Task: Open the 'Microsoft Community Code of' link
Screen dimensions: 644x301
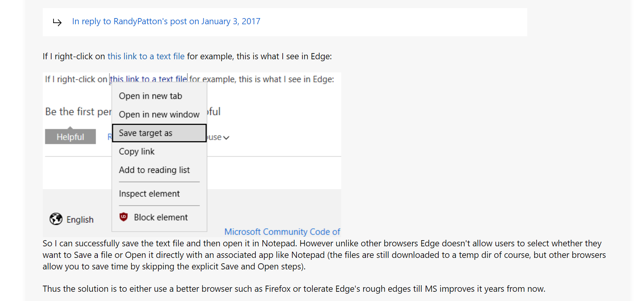Action: (282, 232)
